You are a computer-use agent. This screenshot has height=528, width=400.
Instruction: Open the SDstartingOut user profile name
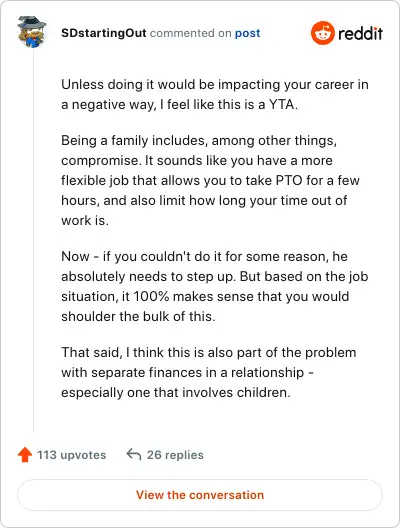click(104, 33)
